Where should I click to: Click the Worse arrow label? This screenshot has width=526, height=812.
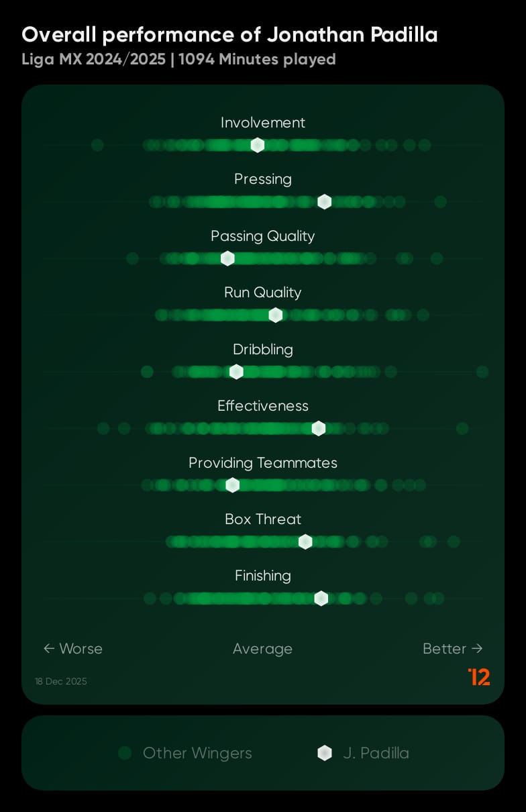(72, 648)
